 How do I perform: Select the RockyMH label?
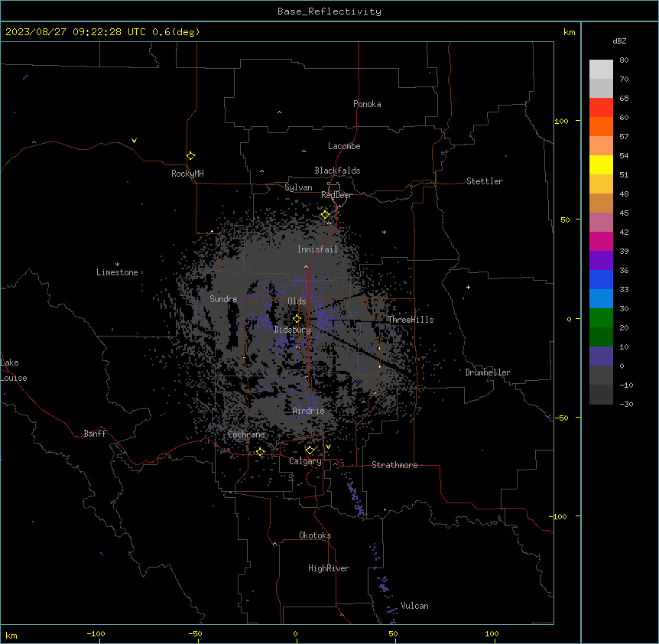coord(187,174)
